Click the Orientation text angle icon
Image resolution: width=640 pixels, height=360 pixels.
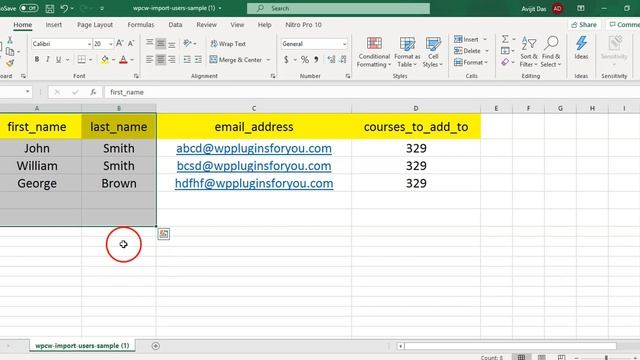click(x=187, y=43)
